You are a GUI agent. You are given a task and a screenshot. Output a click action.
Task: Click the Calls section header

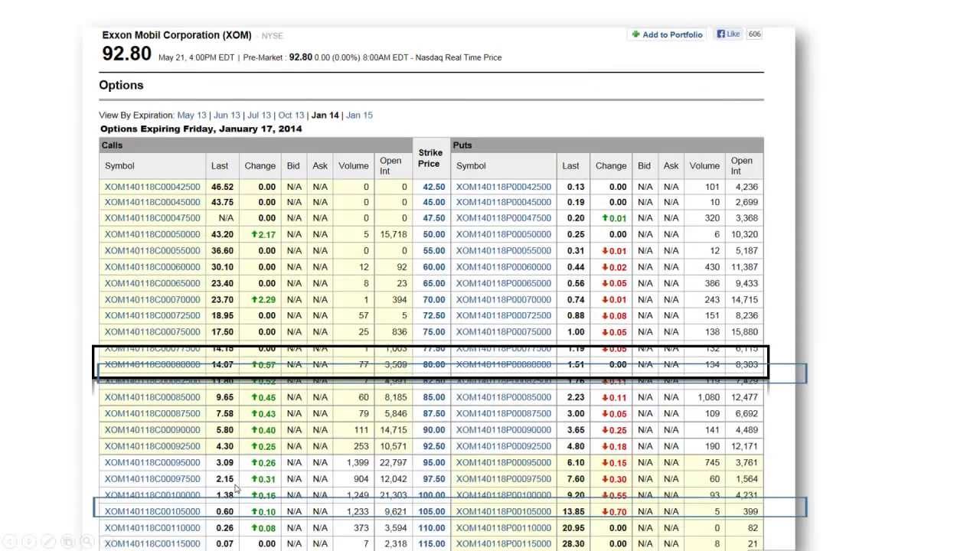coord(113,145)
